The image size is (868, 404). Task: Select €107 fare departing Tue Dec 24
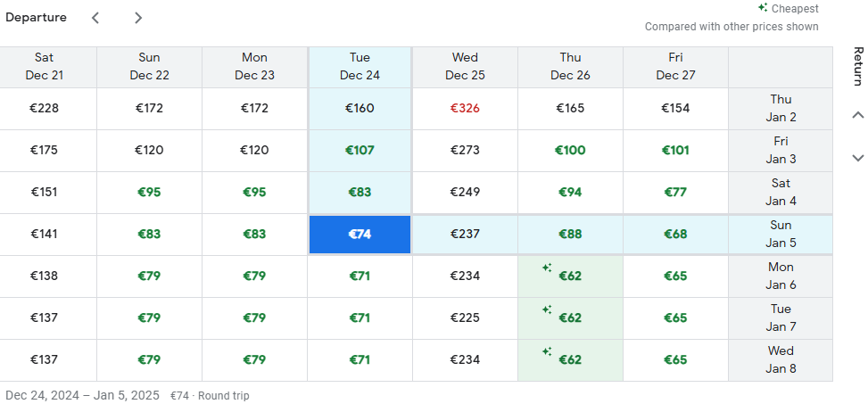[360, 151]
